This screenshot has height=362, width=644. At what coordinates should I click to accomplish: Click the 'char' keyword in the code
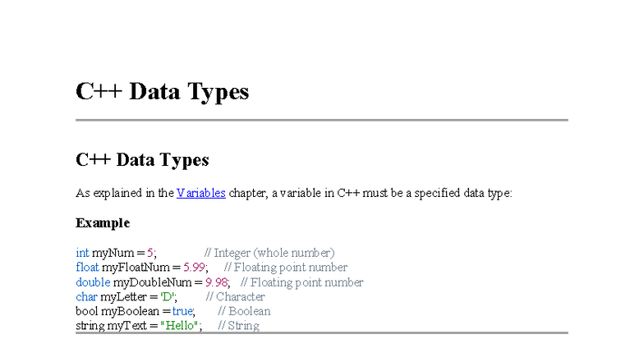pos(86,297)
